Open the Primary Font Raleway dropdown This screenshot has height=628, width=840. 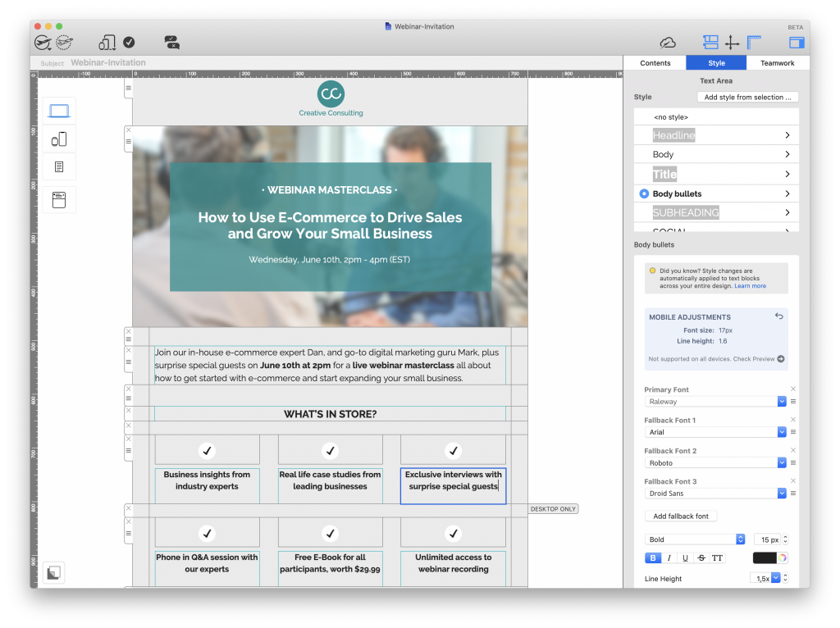click(715, 402)
